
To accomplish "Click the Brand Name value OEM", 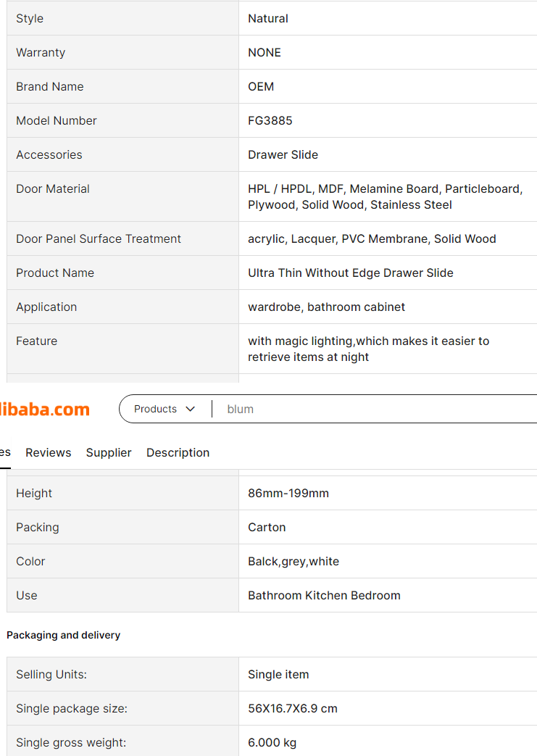I will pyautogui.click(x=261, y=86).
